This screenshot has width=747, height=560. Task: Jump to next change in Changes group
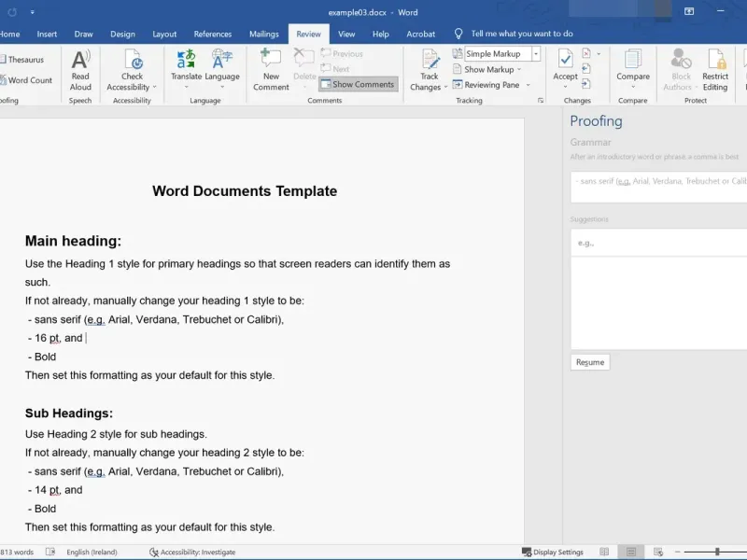(586, 84)
